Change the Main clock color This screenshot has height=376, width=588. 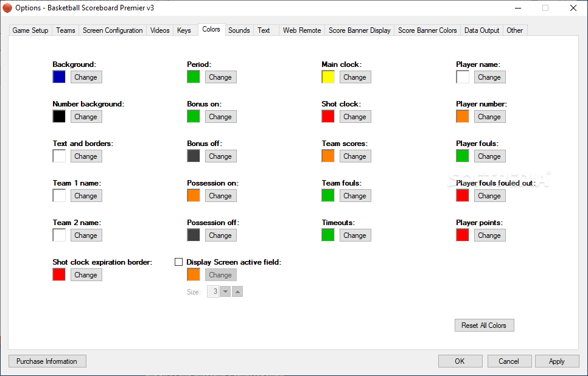coord(355,77)
